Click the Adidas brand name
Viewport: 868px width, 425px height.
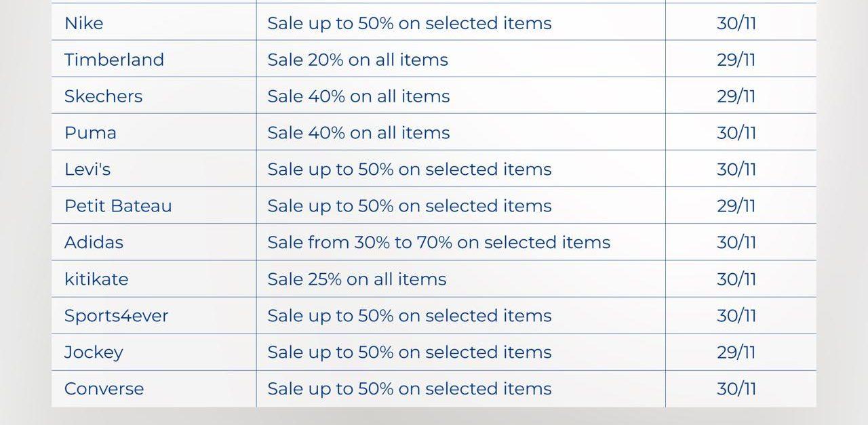click(x=94, y=243)
